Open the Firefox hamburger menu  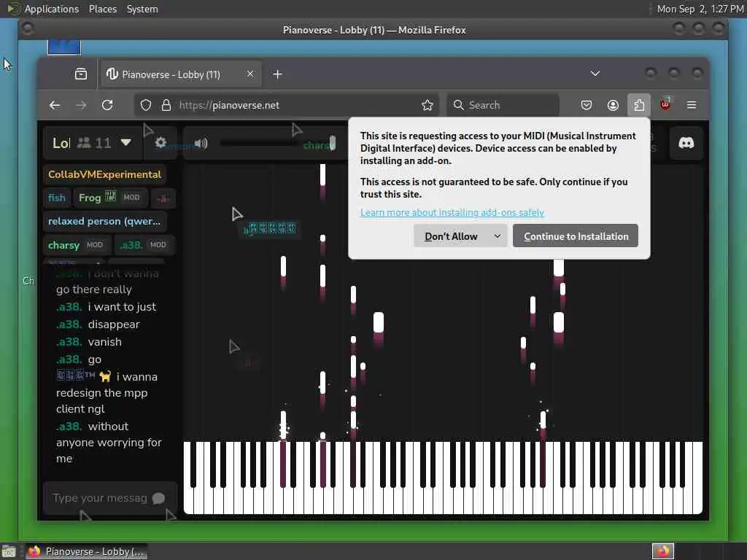point(692,105)
